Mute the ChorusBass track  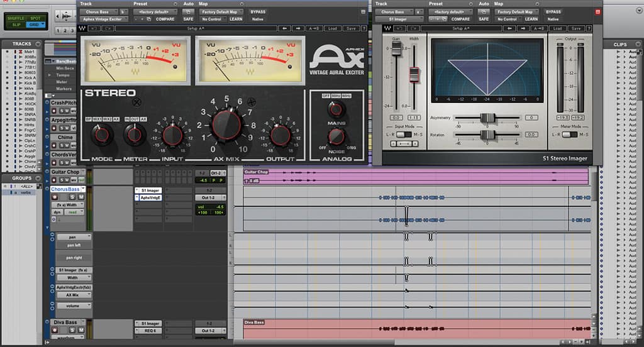click(x=81, y=197)
